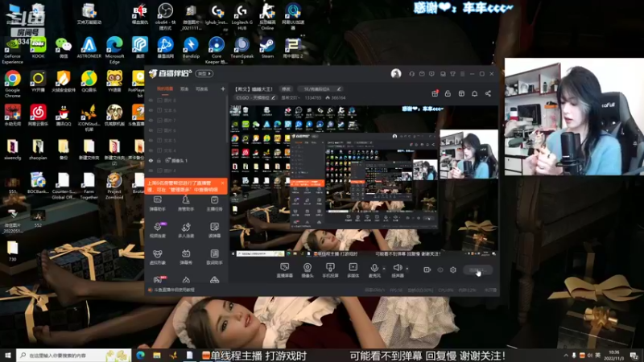
Task: Click the unlock padlock icon in the header
Action: click(448, 93)
